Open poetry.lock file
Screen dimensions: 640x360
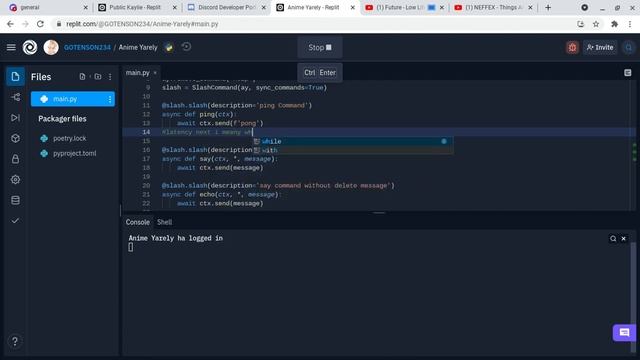tap(69, 138)
